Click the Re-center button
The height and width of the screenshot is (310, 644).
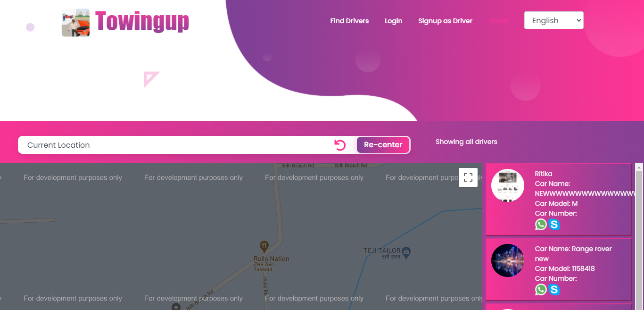coord(383,145)
